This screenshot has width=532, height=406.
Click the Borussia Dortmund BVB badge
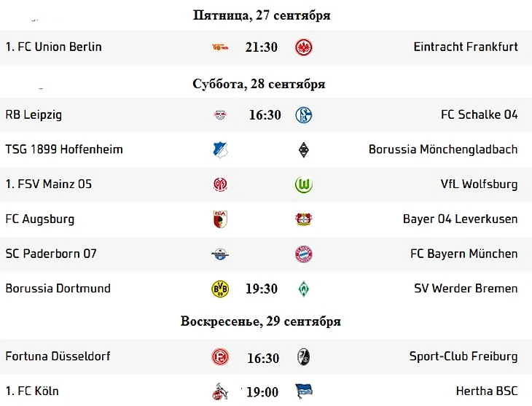(220, 289)
